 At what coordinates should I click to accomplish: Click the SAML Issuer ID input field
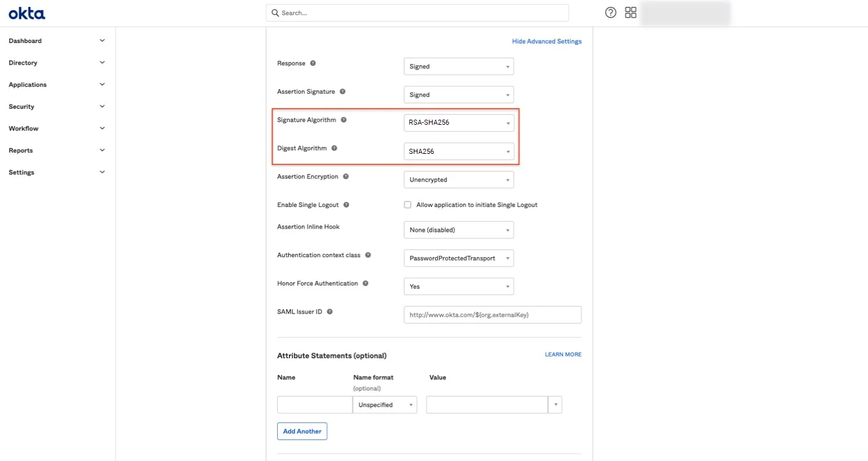click(x=492, y=314)
